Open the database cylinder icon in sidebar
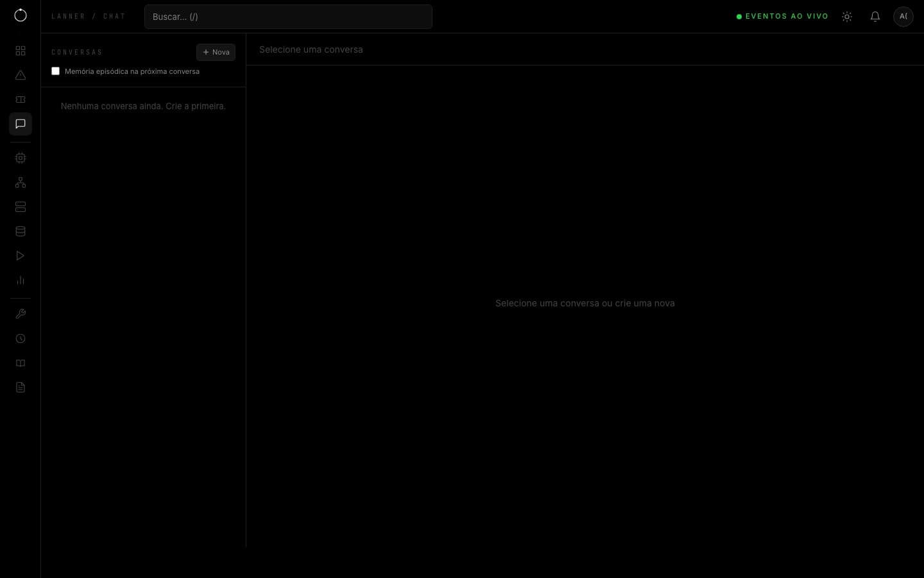Screen dimensions: 924x578 coord(21,231)
